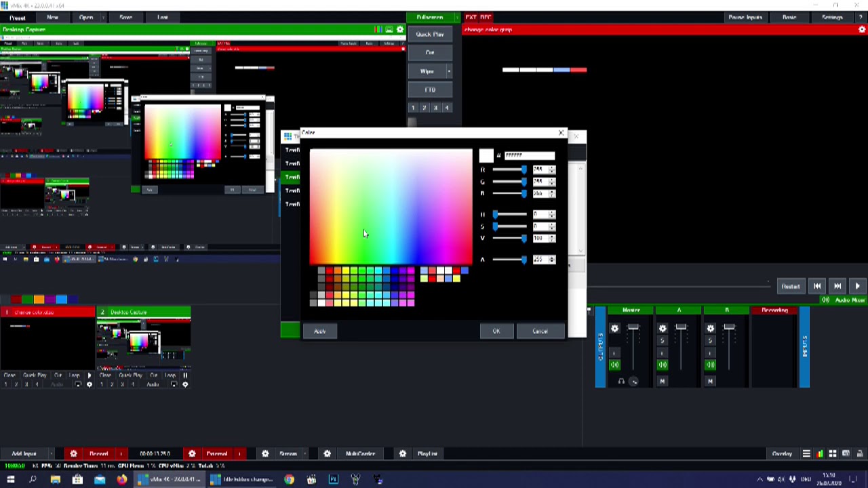Click Apply in the Color dialog
The height and width of the screenshot is (488, 868).
click(319, 331)
